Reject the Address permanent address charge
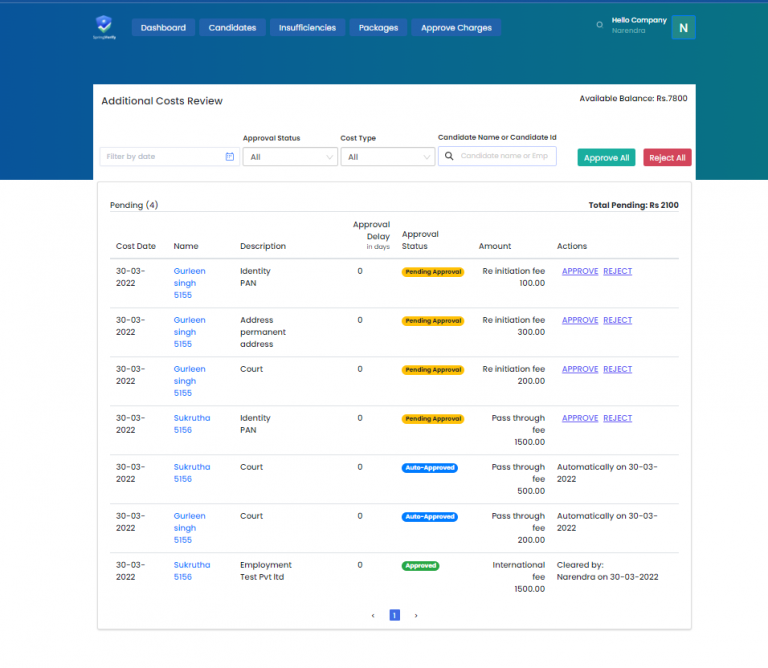 (x=618, y=320)
